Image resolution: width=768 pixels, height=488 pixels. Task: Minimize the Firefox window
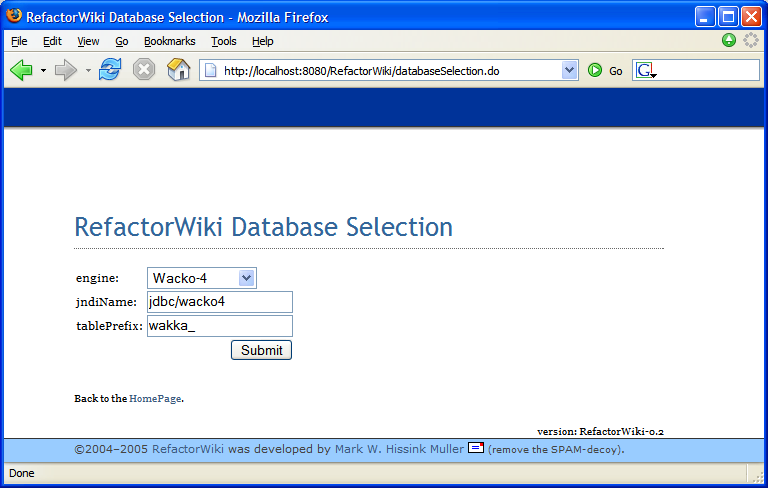pyautogui.click(x=704, y=17)
